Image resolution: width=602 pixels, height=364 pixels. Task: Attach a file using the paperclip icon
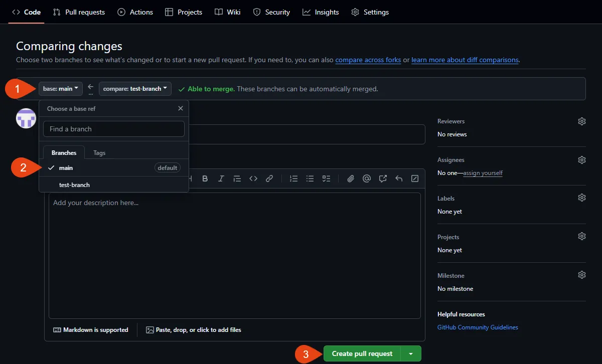[350, 178]
